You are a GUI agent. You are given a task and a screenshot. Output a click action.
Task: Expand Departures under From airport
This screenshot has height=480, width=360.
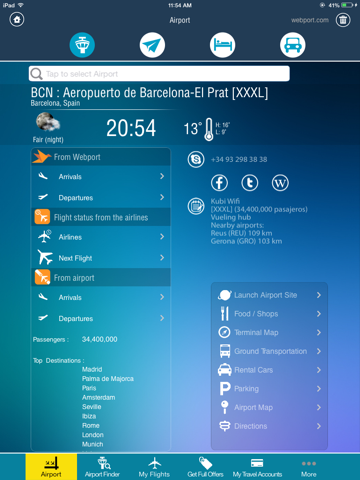[101, 318]
